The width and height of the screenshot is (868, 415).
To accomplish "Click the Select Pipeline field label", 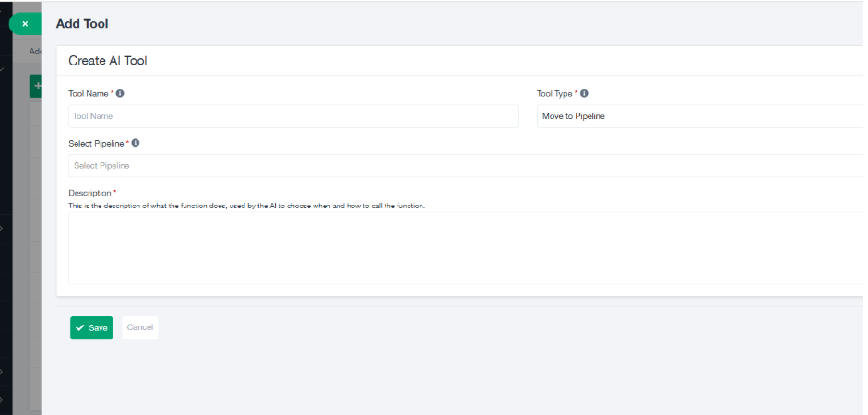I will (x=96, y=144).
